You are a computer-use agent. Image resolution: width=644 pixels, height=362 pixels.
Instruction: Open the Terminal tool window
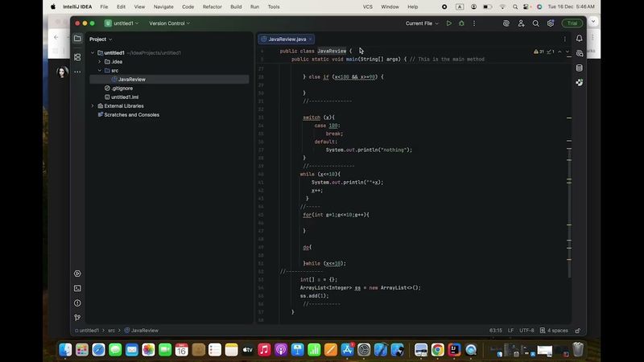[77, 288]
